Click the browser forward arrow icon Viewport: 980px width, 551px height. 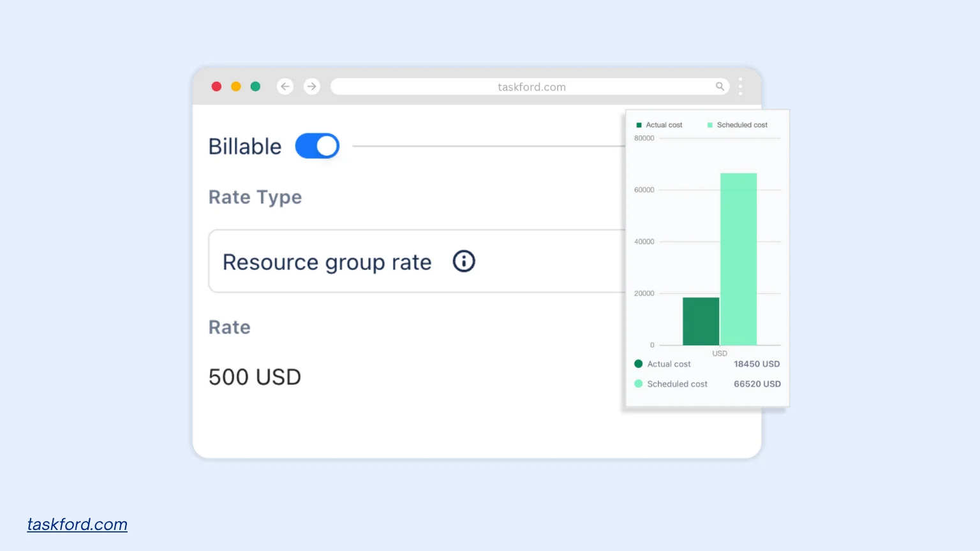point(311,86)
